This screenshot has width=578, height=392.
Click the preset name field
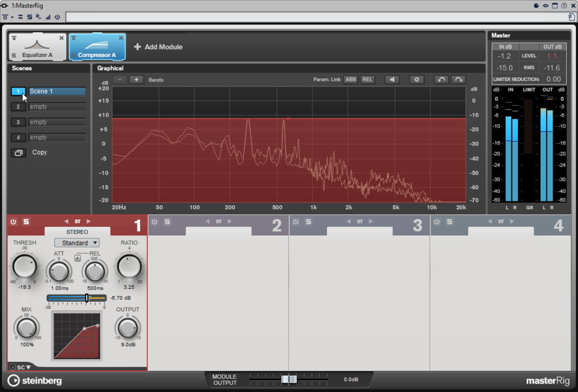[x=317, y=17]
